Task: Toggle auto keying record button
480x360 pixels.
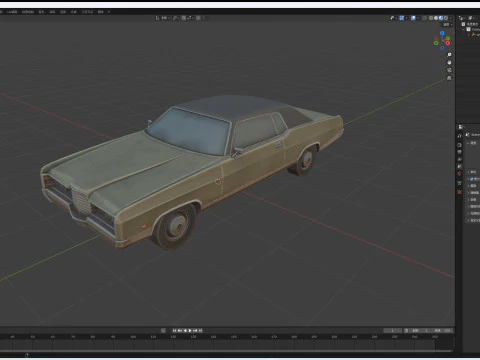Action: point(163,331)
